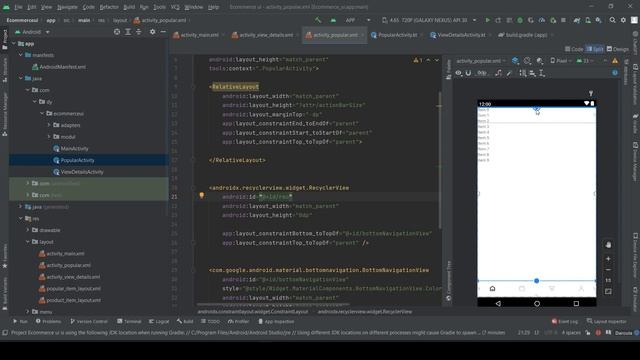Toggle the Palette side panel
This screenshot has height=360, width=640.
449,69
